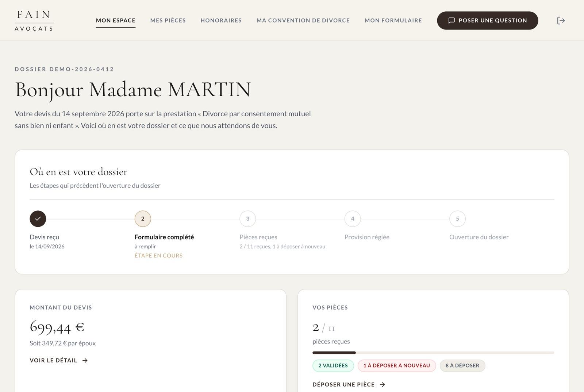
Task: Click the Montant du devis label
Action: 61,307
